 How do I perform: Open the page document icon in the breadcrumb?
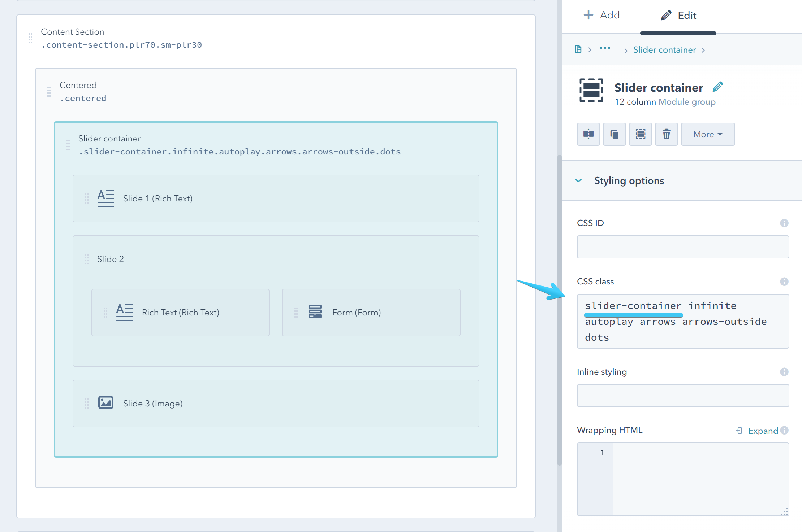tap(579, 49)
